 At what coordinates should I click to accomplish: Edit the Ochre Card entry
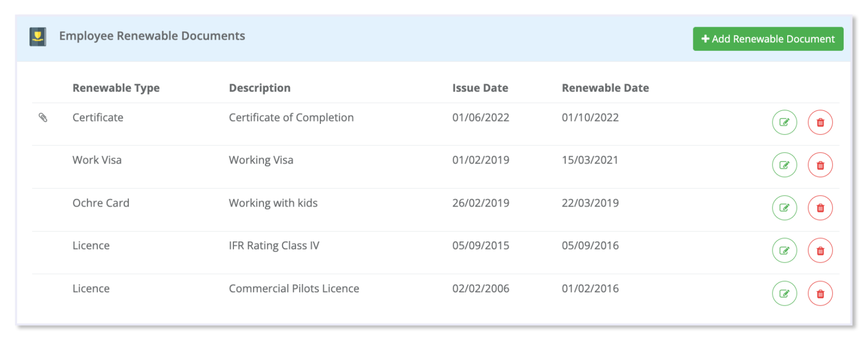tap(784, 208)
